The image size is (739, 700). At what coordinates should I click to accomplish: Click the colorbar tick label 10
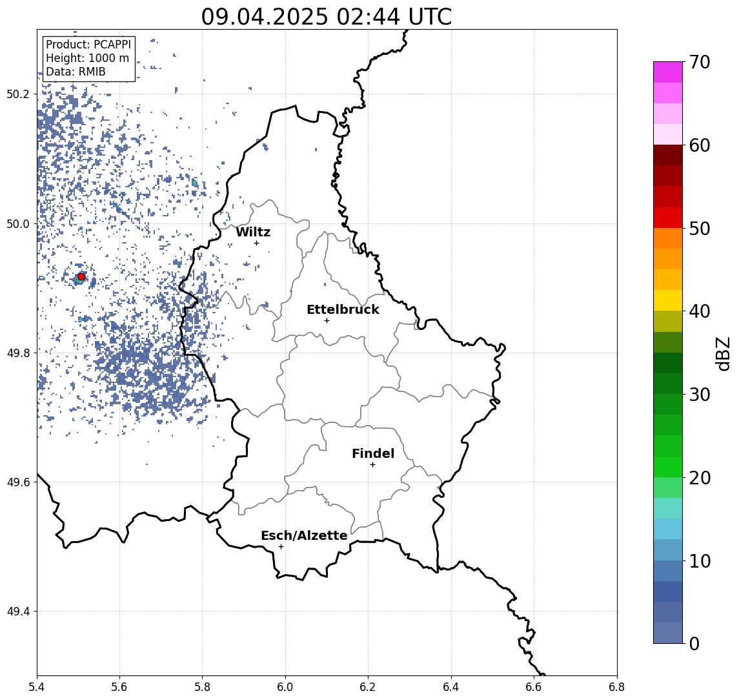(700, 561)
